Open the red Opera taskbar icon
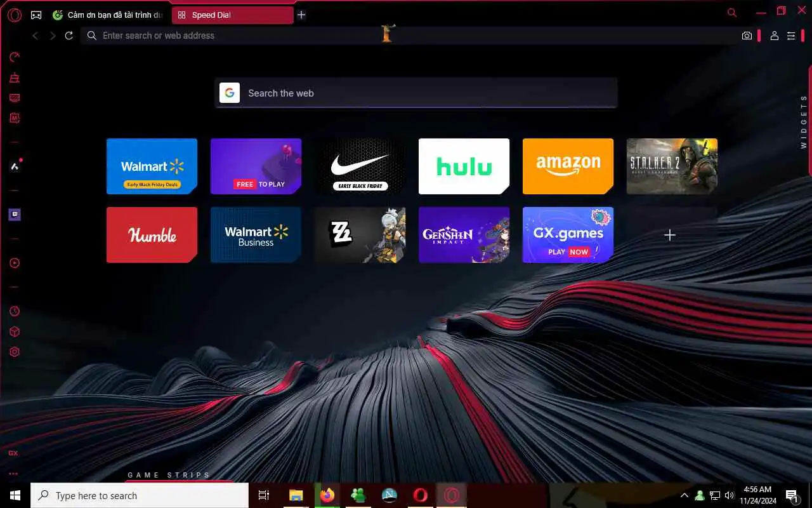 pyautogui.click(x=420, y=495)
